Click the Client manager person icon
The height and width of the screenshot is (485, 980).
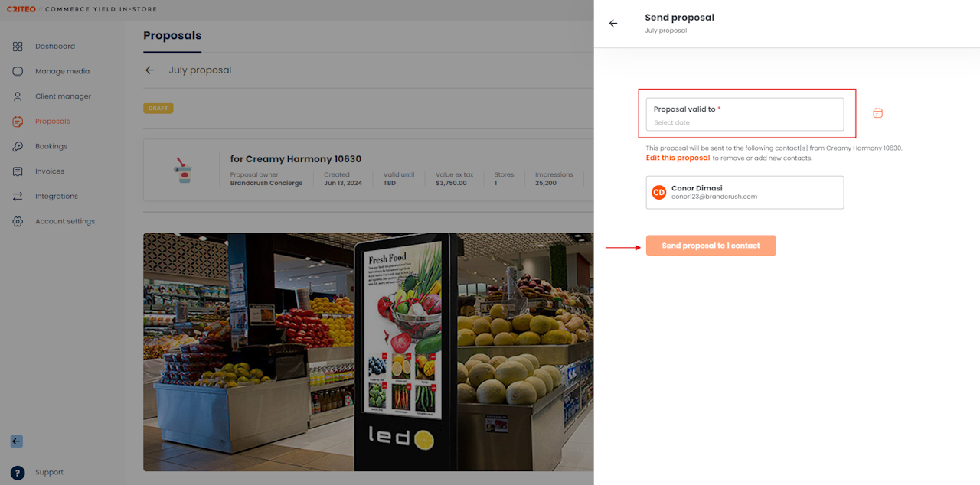(x=18, y=96)
